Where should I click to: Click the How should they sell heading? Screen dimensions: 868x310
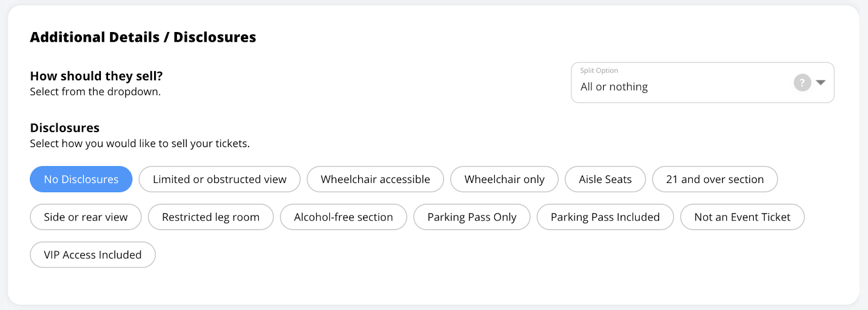[96, 76]
